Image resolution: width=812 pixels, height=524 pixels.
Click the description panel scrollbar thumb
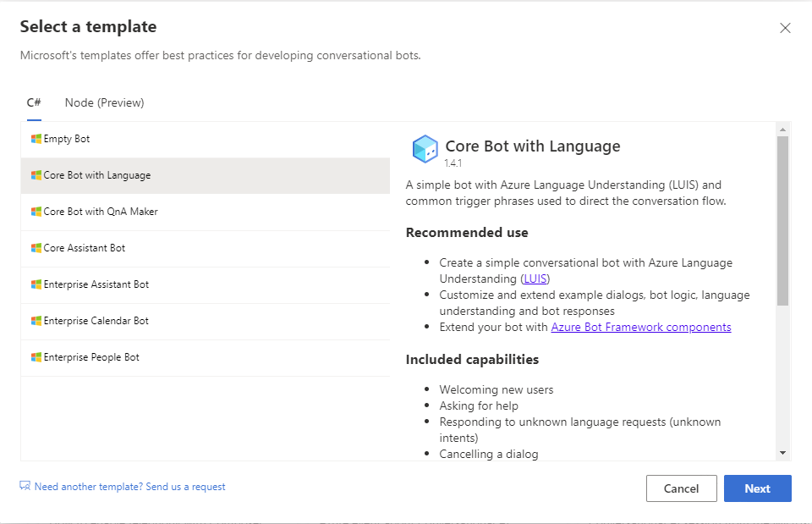(782, 220)
